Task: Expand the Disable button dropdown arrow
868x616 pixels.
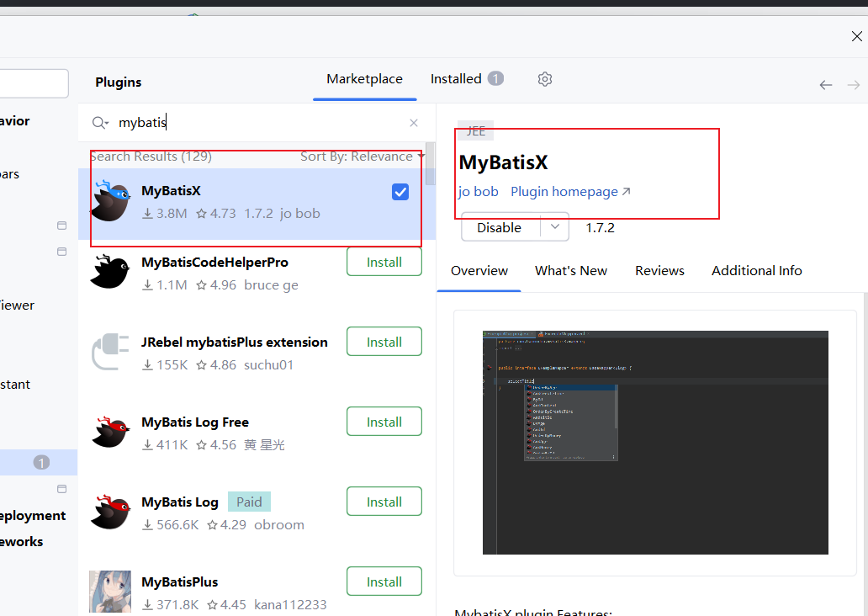Action: click(554, 227)
